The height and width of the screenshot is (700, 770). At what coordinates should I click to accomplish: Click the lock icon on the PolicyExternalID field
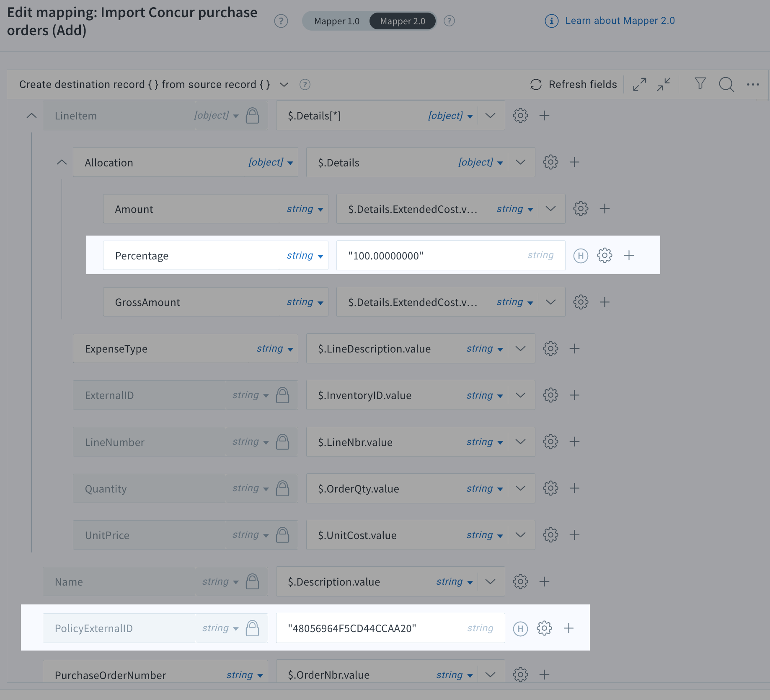tap(252, 628)
